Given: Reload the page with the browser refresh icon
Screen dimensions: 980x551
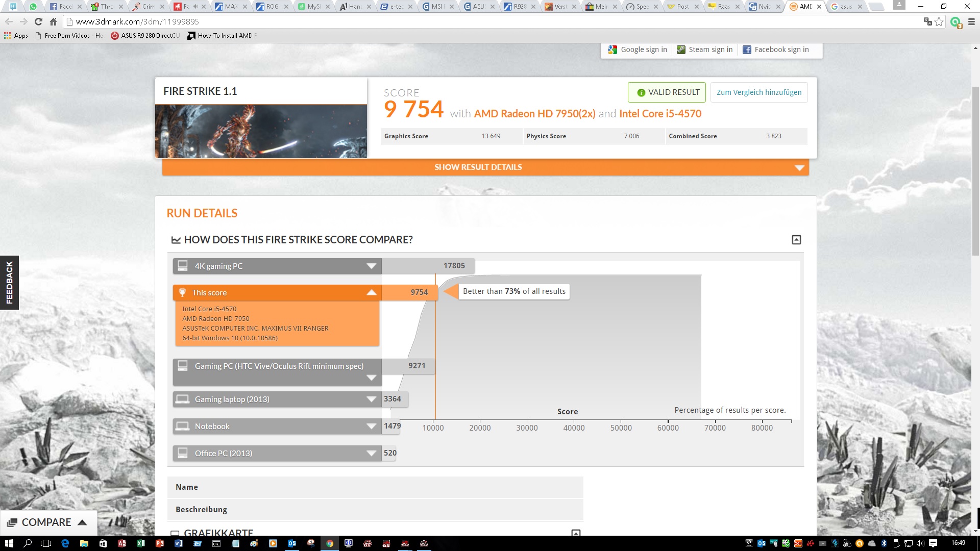Looking at the screenshot, I should [x=38, y=21].
